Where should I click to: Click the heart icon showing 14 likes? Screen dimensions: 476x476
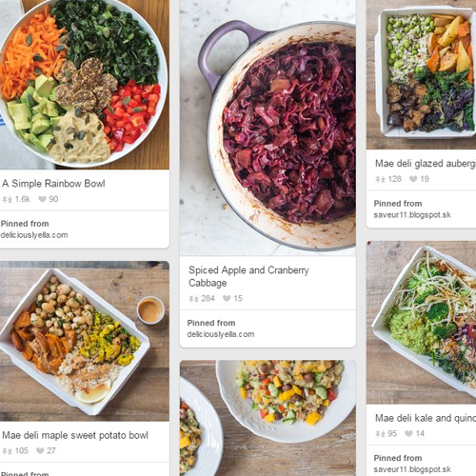(408, 433)
